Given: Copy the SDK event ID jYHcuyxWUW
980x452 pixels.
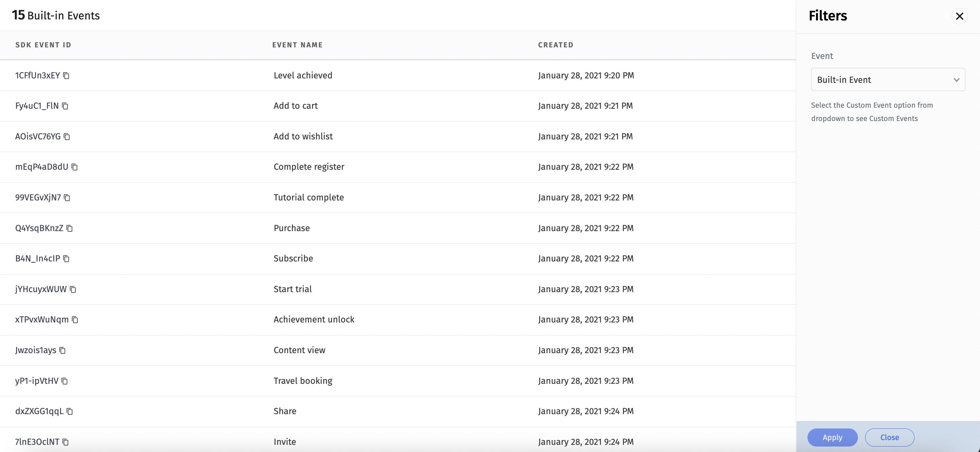Looking at the screenshot, I should 73,289.
